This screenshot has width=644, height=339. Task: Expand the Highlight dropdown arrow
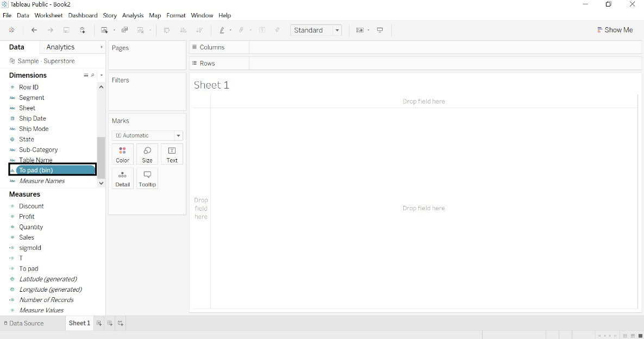tap(230, 30)
